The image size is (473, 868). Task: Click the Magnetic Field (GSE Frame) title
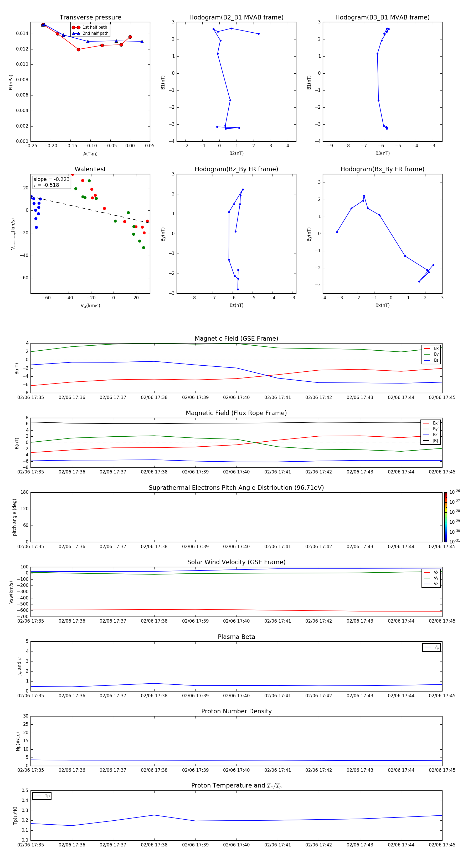click(236, 339)
